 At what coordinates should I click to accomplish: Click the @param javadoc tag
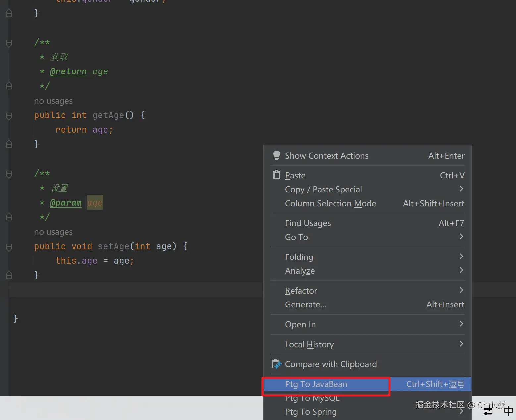[x=66, y=203]
